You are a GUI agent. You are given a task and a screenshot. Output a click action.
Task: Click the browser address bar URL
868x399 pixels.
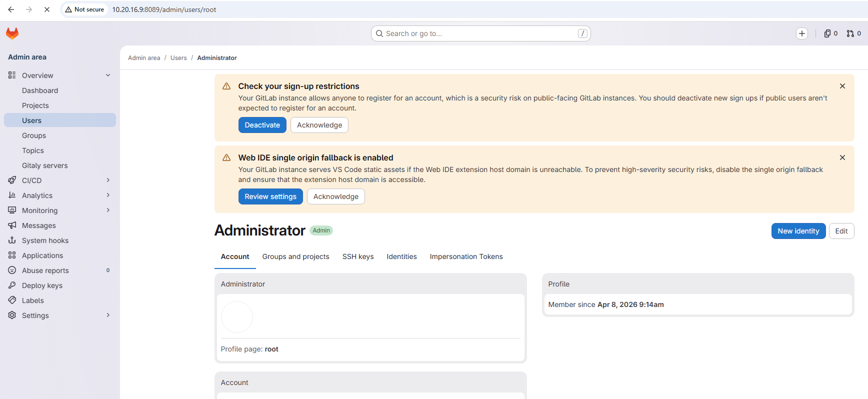(x=164, y=9)
